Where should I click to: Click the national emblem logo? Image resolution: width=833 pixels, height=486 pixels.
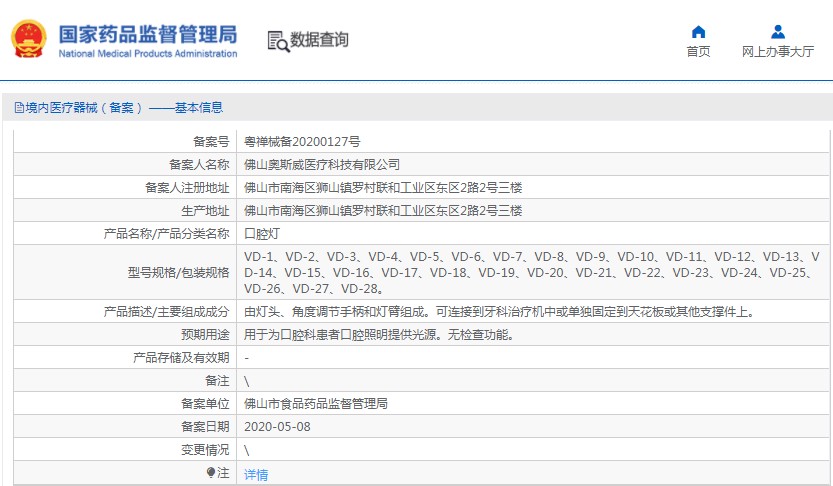pyautogui.click(x=29, y=38)
